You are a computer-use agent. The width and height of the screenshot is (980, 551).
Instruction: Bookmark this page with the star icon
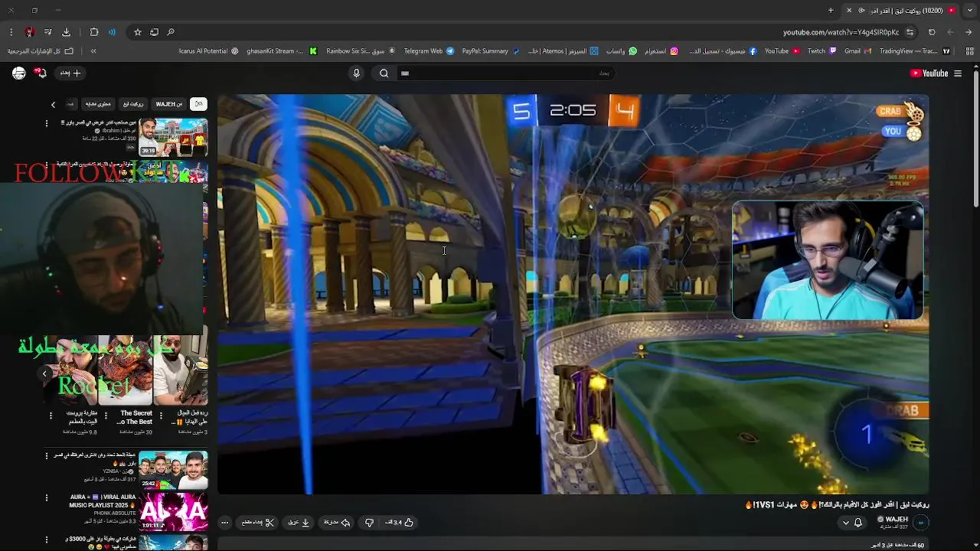tap(138, 32)
